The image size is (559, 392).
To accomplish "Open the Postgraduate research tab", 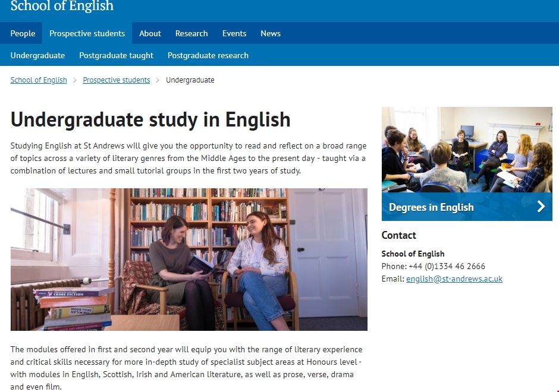I will pos(208,55).
